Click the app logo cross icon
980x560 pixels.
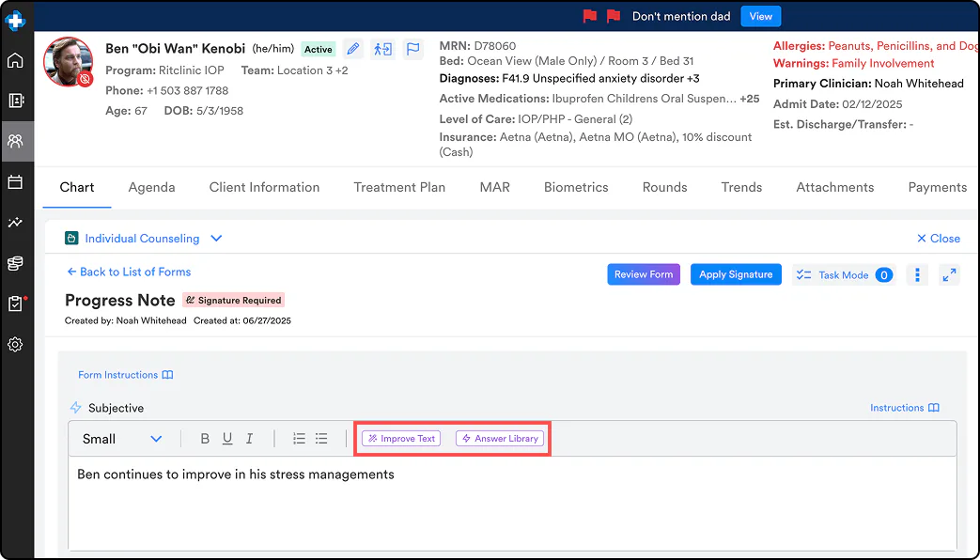15,20
